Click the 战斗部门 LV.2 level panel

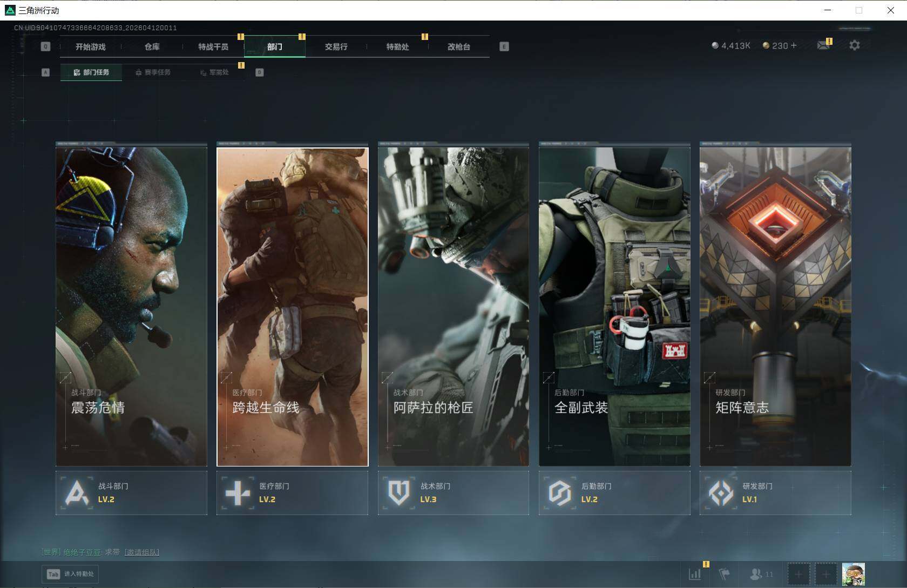pyautogui.click(x=131, y=493)
